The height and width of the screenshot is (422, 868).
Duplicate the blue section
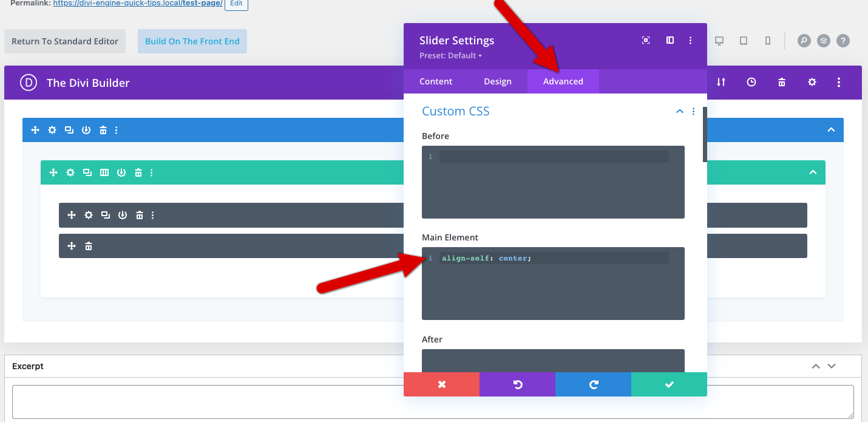(69, 130)
